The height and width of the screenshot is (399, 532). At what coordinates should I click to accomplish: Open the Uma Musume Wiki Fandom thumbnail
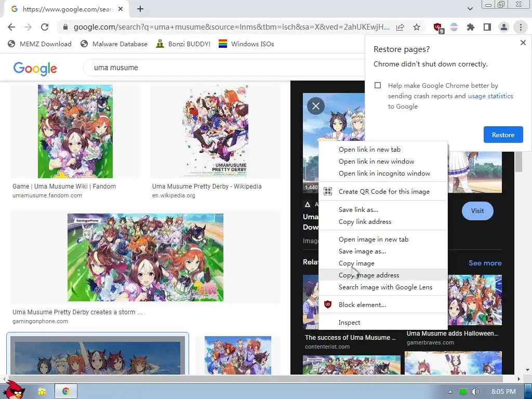coord(75,131)
